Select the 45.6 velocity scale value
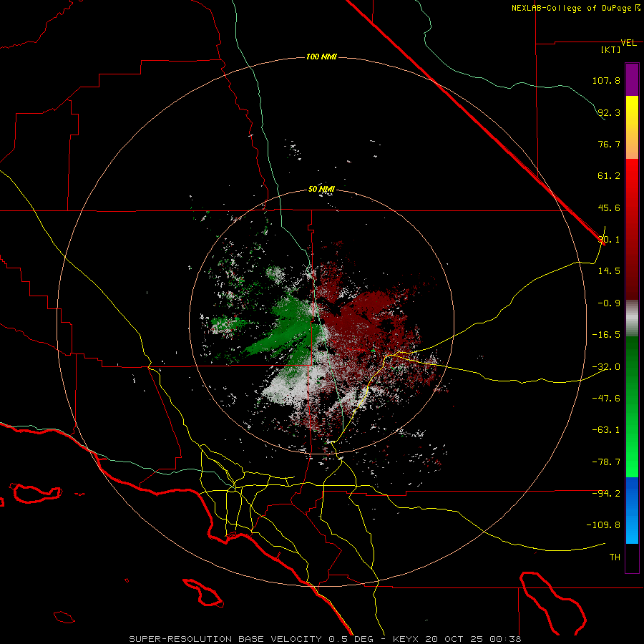Viewport: 644px width, 644px height. (609, 208)
